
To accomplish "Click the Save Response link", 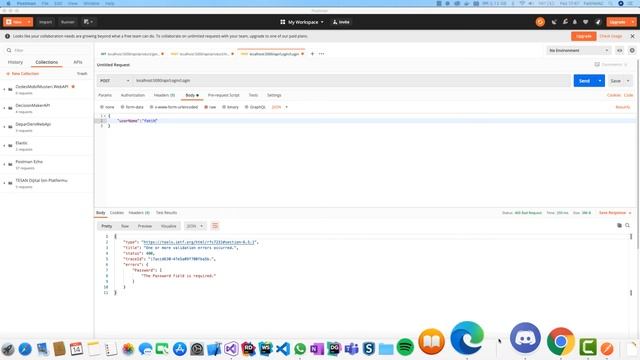I will pos(612,213).
